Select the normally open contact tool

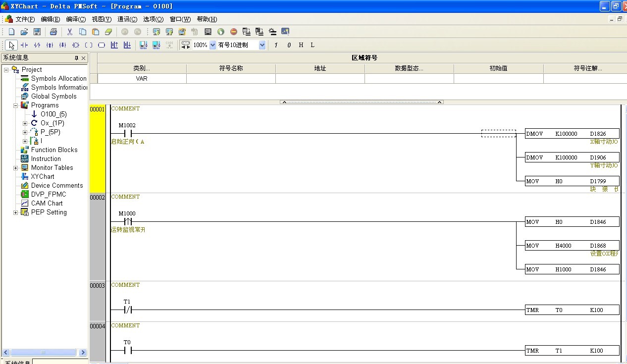pos(24,45)
